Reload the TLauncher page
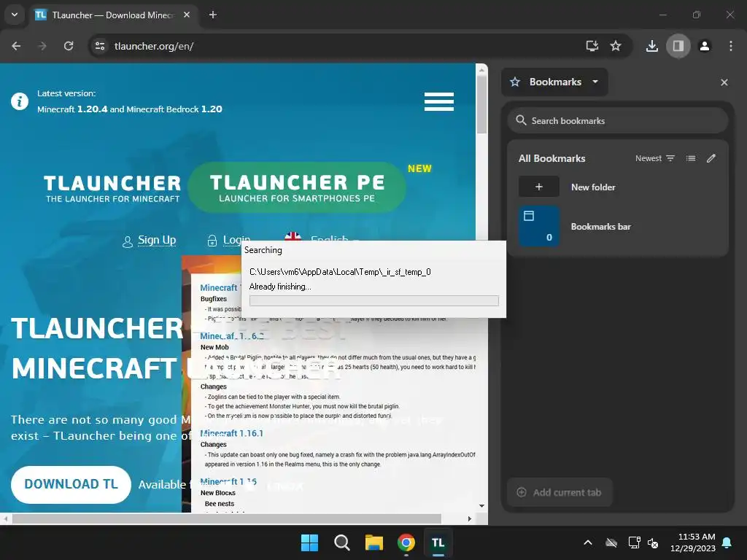This screenshot has width=747, height=560. (x=69, y=46)
